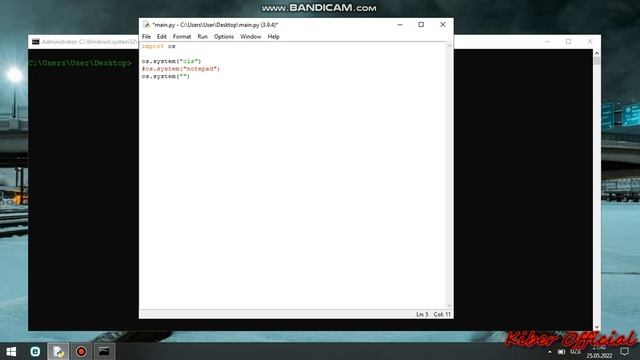This screenshot has width=640, height=360.
Task: Close the Administrator command prompt window
Action: coord(590,42)
